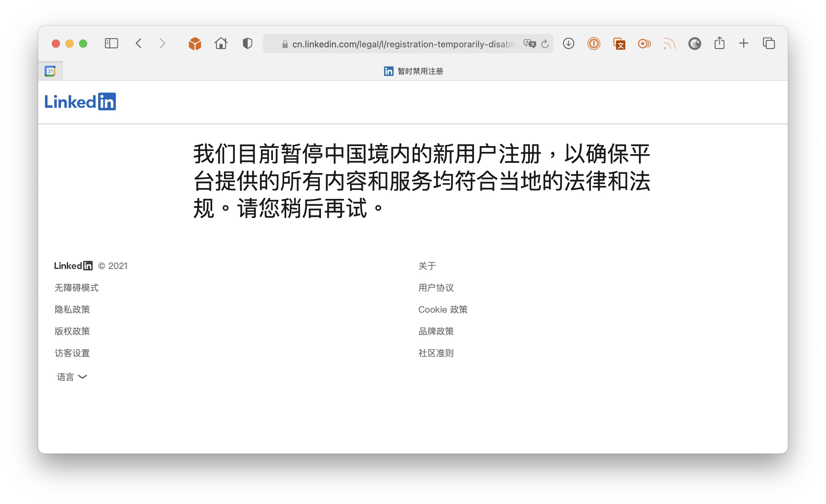Viewport: 826px width, 504px height.
Task: Open a new tab with plus button
Action: (x=744, y=43)
